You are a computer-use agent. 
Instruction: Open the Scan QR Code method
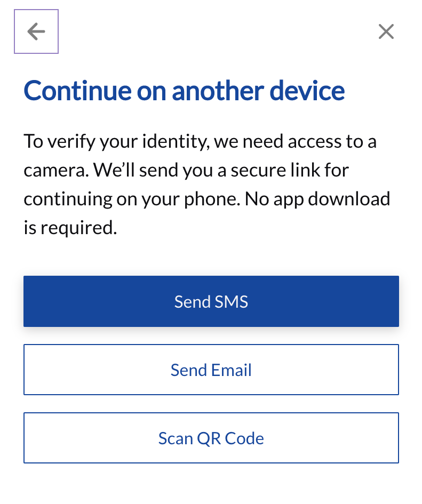point(211,438)
